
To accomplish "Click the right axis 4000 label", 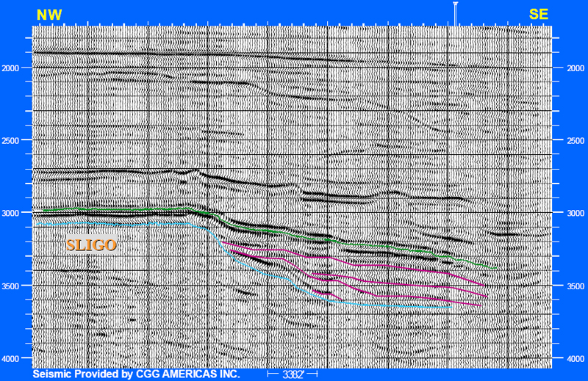I will pyautogui.click(x=576, y=358).
